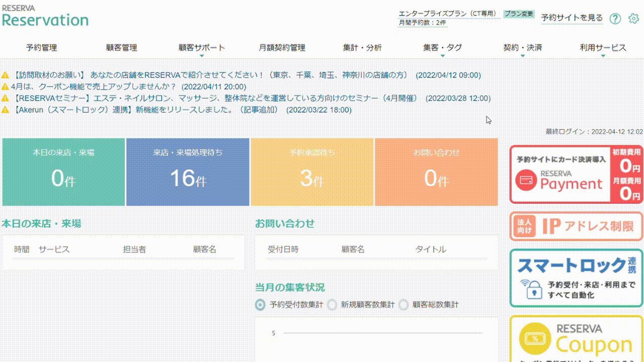The width and height of the screenshot is (644, 362).
Task: Click warning icon beside 訪問取材のお願い notice
Action: coord(6,75)
